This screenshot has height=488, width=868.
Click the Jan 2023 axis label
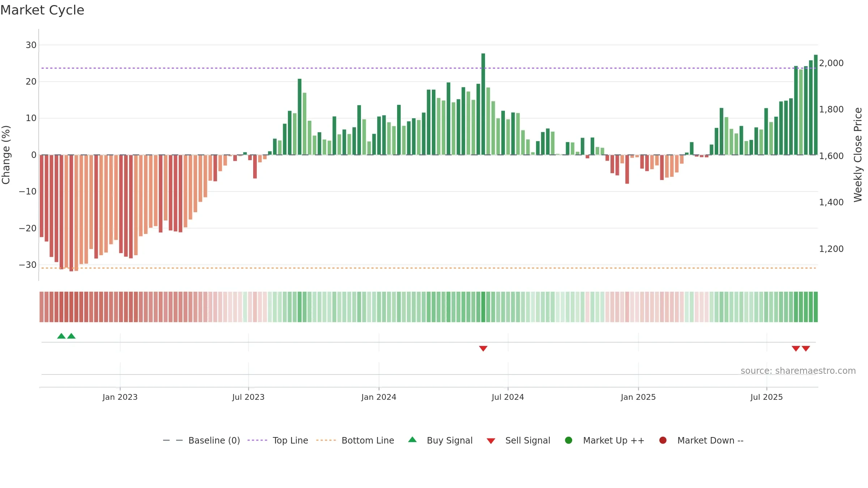(120, 397)
